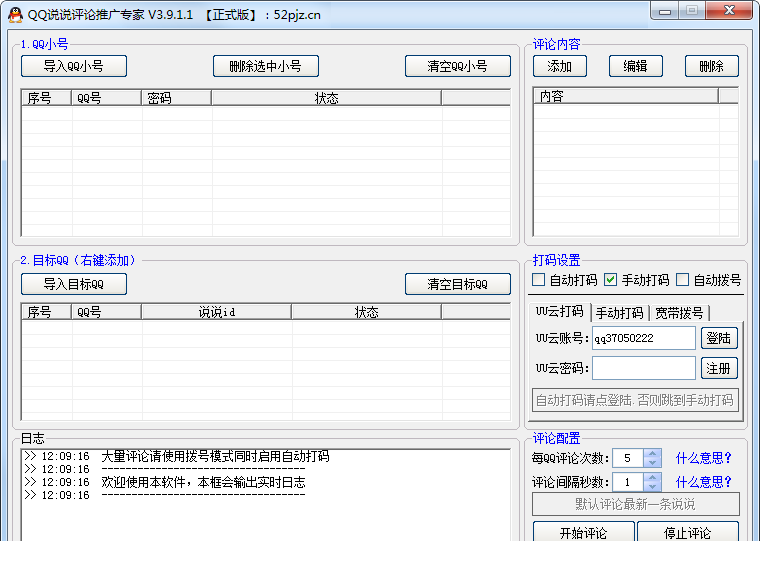
Task: Click log line 大量评论请使用拨号模式同时启用自动打码
Action: pyautogui.click(x=215, y=456)
